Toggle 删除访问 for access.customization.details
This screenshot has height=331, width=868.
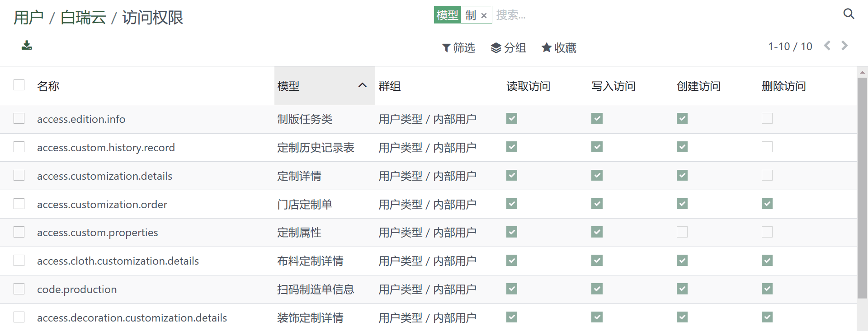tap(767, 175)
